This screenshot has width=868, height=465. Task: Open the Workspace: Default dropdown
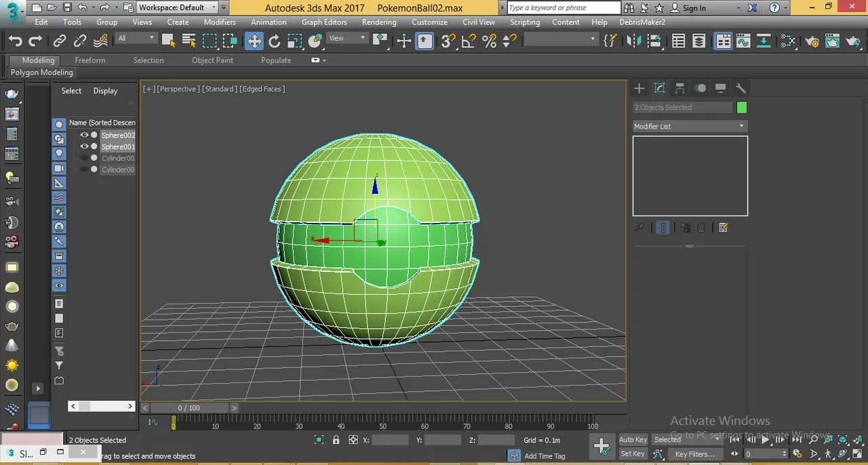[x=177, y=7]
